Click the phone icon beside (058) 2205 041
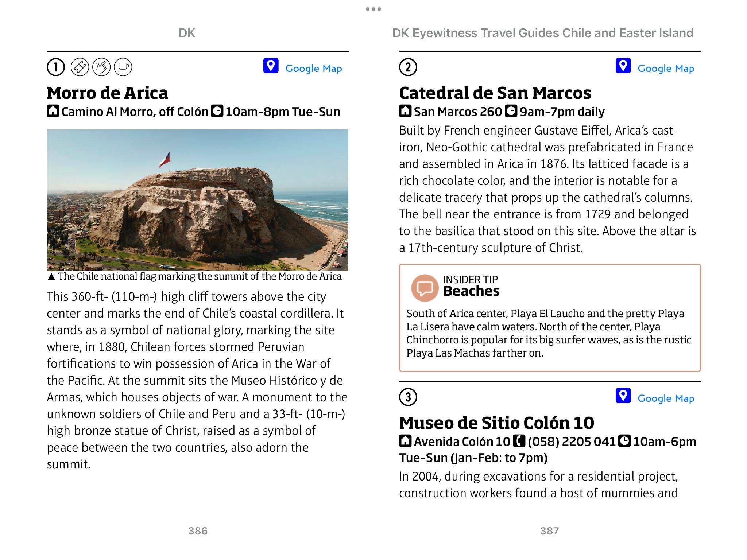The image size is (747, 560). click(x=519, y=442)
